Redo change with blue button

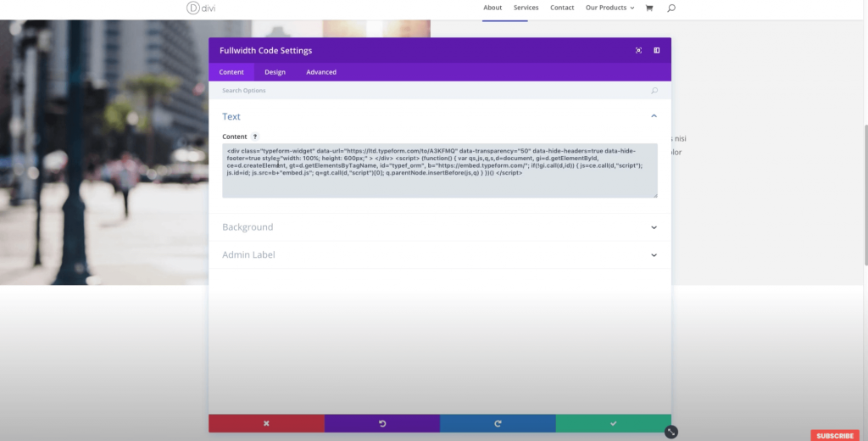coord(498,423)
